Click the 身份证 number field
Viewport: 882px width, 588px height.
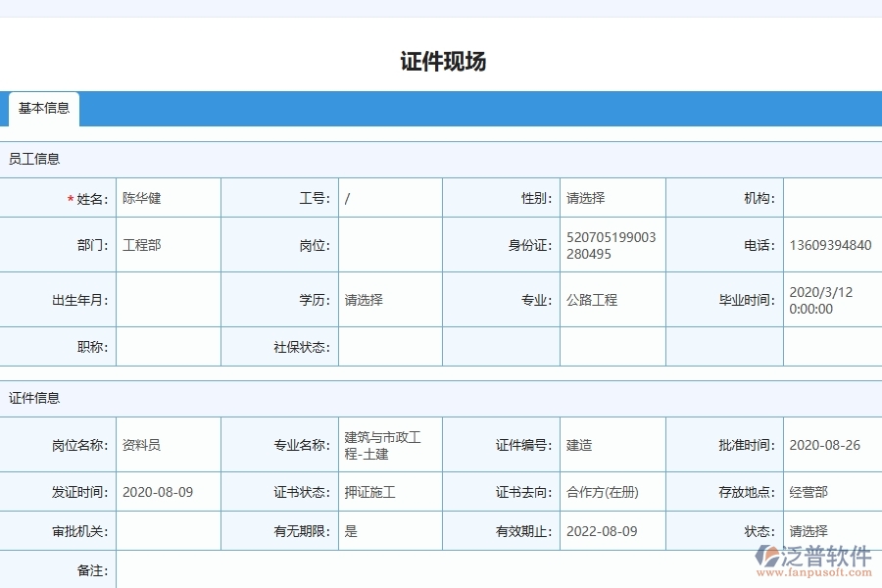pyautogui.click(x=610, y=245)
